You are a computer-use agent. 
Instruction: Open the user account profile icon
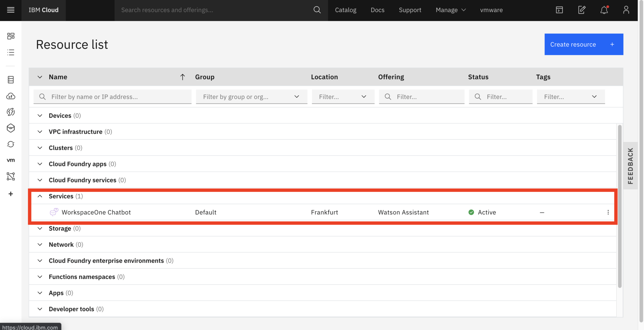[626, 10]
